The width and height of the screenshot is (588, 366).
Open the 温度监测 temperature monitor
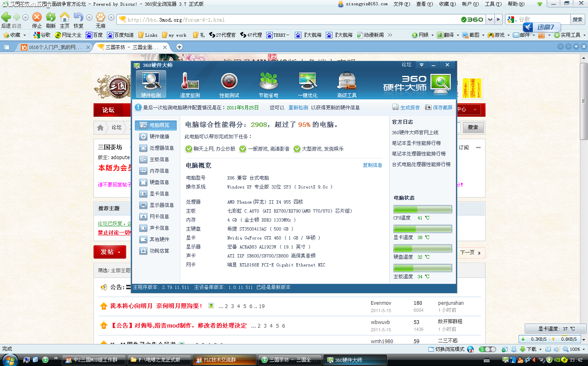190,84
